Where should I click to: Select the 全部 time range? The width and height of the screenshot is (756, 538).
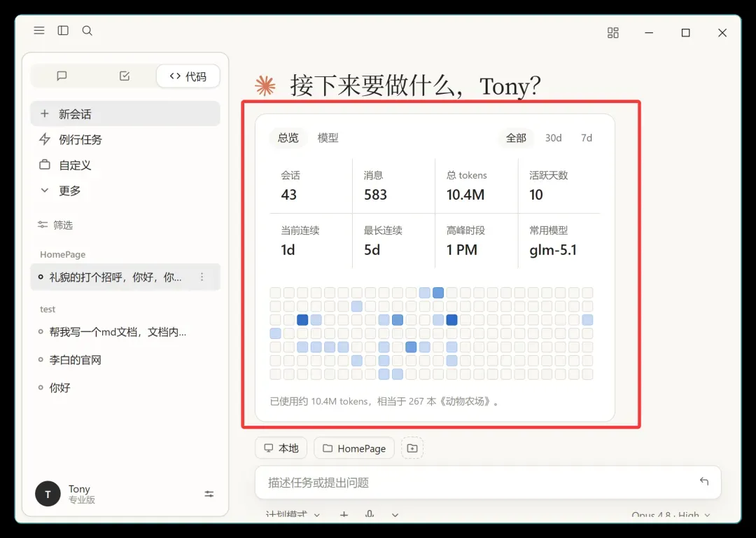point(516,138)
